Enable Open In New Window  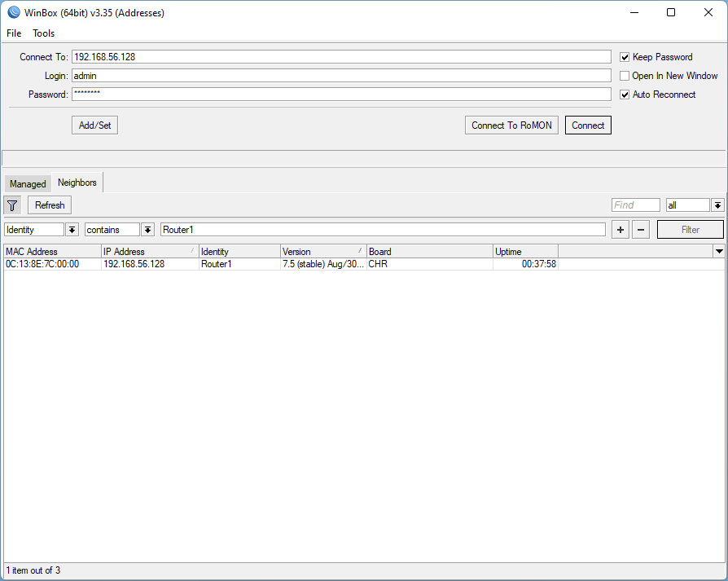pyautogui.click(x=624, y=75)
